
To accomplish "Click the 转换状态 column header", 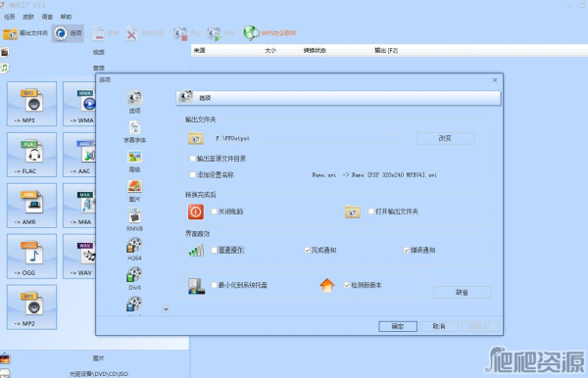I will click(x=336, y=50).
